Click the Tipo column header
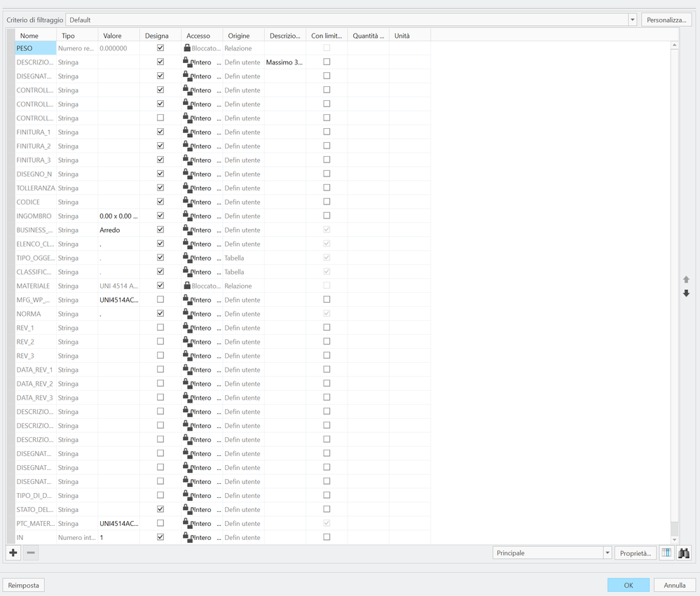This screenshot has height=596, width=700. tap(77, 36)
